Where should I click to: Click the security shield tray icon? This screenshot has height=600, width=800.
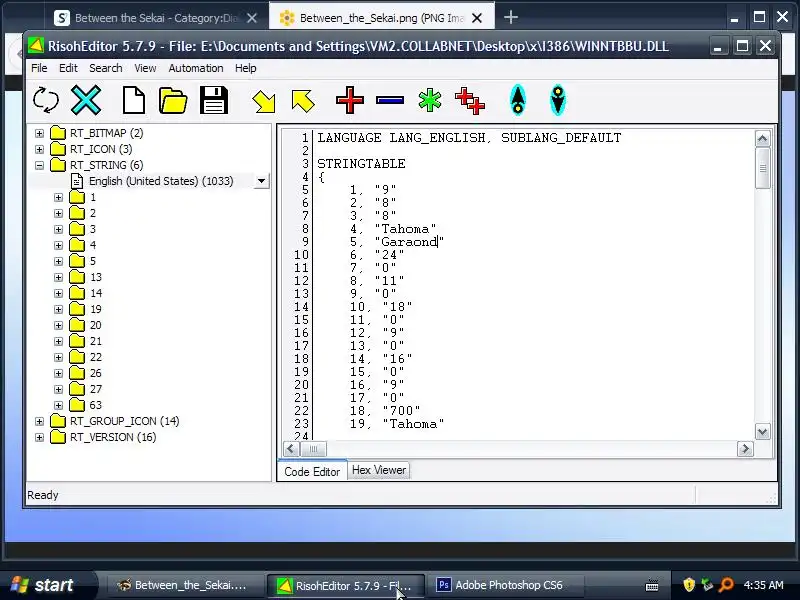point(689,585)
